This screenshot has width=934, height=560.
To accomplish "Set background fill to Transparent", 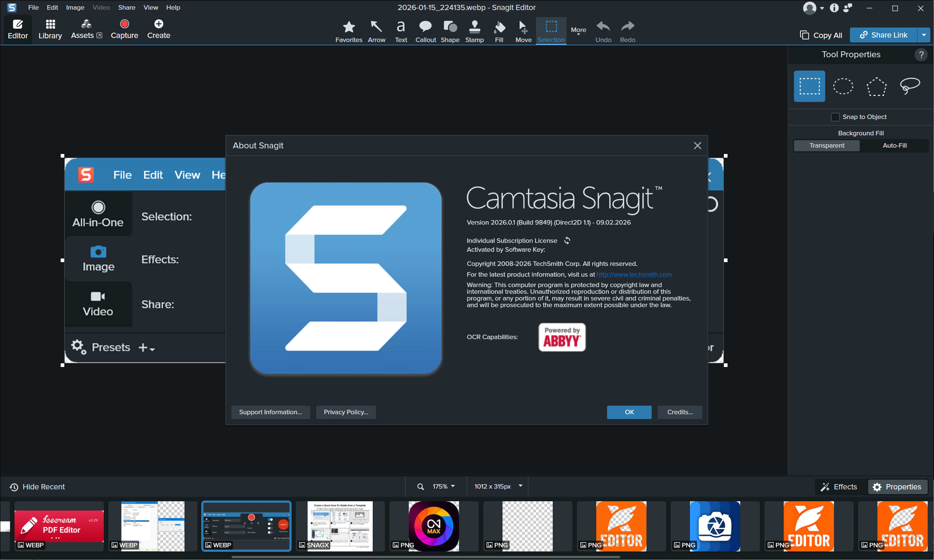I will 827,146.
